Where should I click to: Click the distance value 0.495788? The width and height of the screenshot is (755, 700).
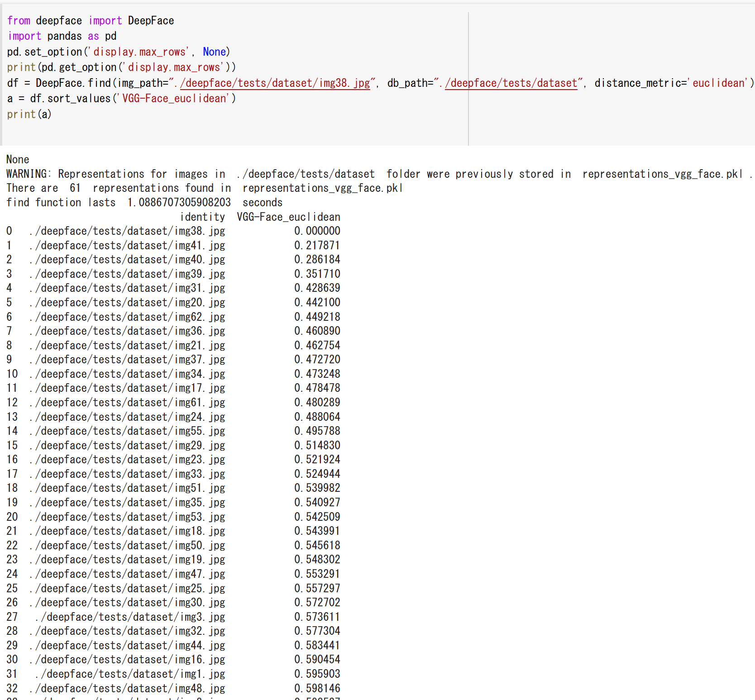click(317, 431)
